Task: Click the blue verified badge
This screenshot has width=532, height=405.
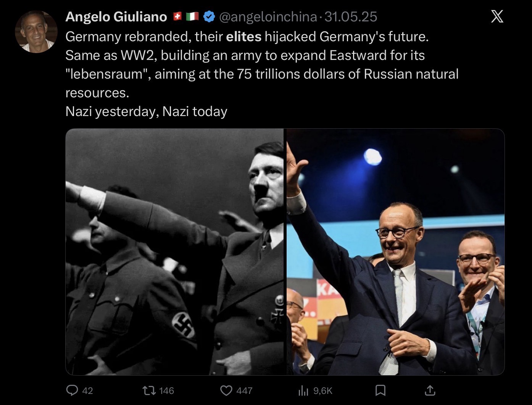Action: (208, 16)
